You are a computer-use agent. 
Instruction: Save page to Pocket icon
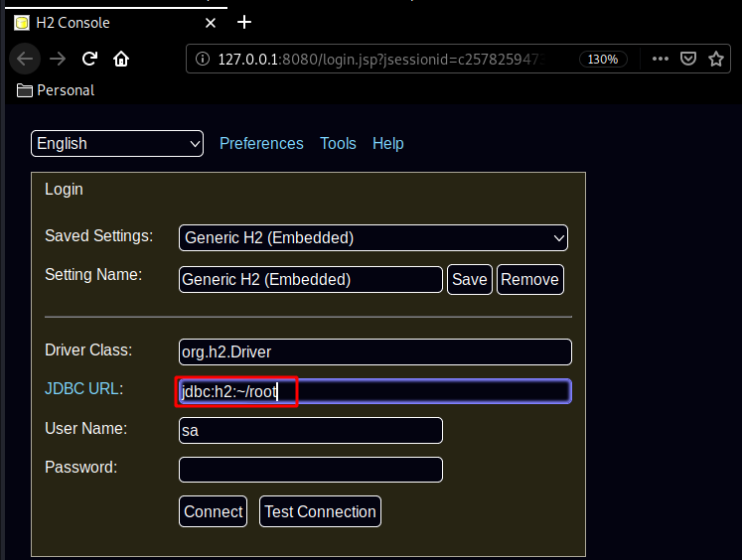tap(687, 59)
